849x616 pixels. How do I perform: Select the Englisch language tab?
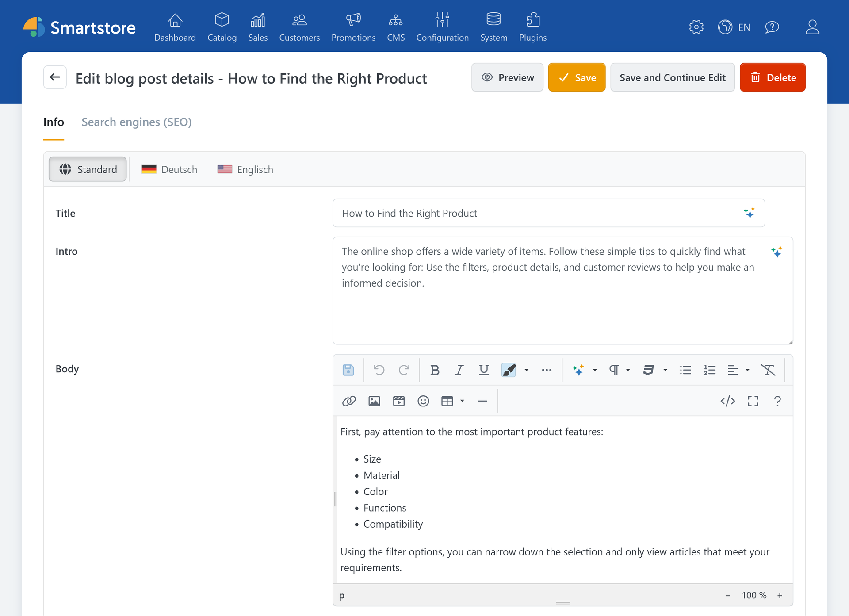[245, 169]
